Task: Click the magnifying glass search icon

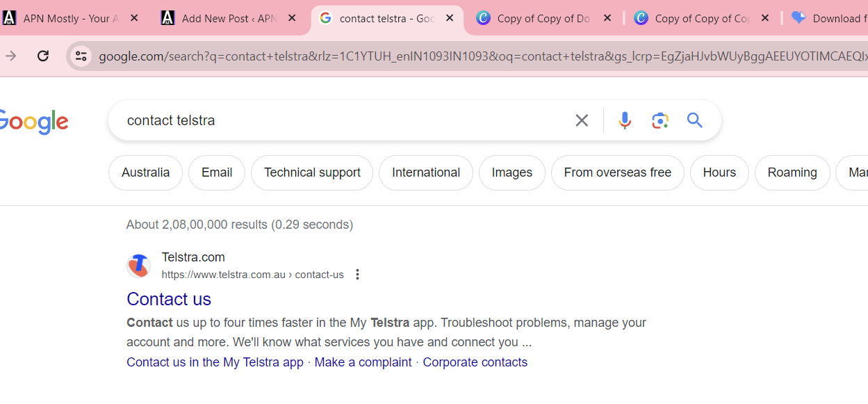Action: 694,120
